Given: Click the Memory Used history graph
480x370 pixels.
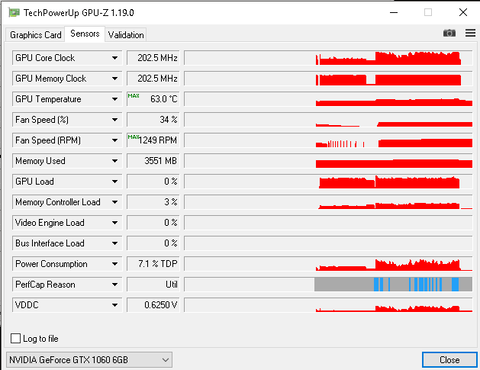Looking at the screenshot, I should tap(328, 161).
